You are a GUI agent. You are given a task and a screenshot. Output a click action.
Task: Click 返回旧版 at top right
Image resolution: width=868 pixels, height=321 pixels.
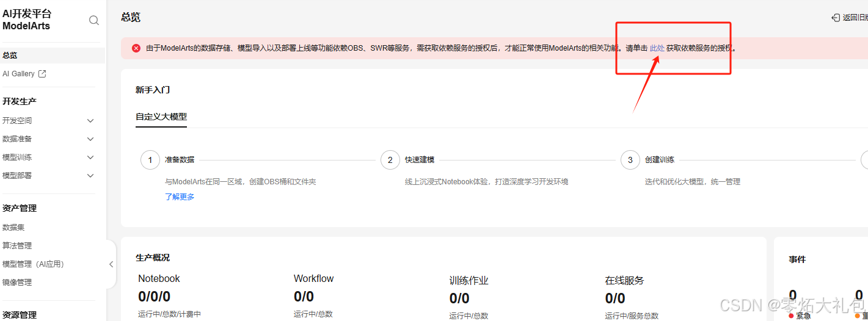pyautogui.click(x=855, y=18)
